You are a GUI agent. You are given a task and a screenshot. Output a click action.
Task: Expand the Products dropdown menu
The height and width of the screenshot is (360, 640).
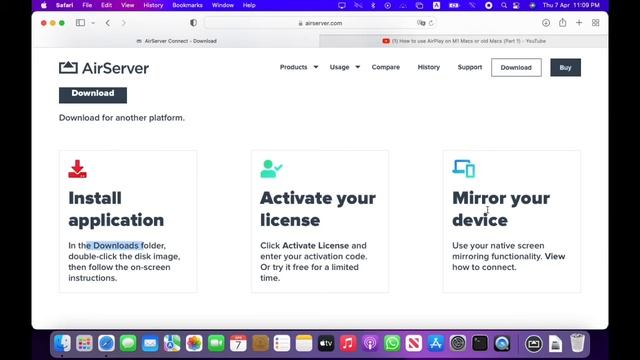click(299, 67)
